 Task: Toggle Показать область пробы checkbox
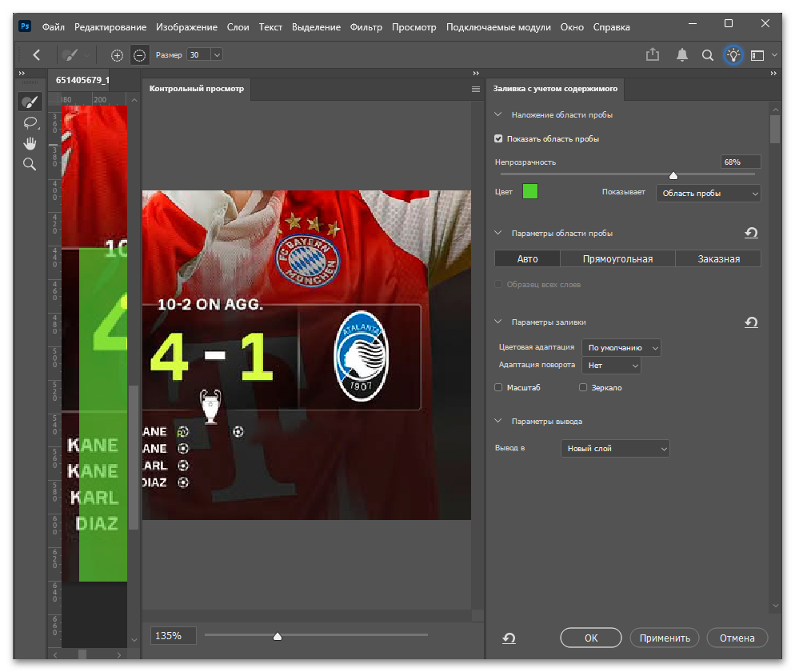coord(498,138)
